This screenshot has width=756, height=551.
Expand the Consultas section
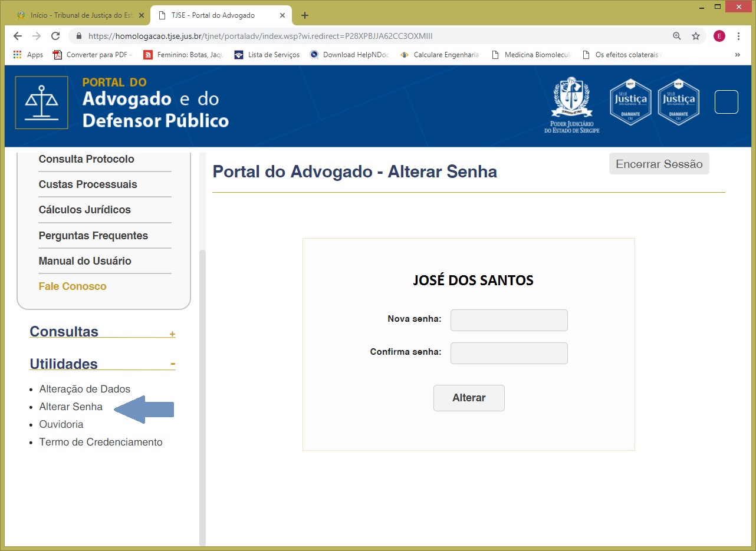coord(172,334)
